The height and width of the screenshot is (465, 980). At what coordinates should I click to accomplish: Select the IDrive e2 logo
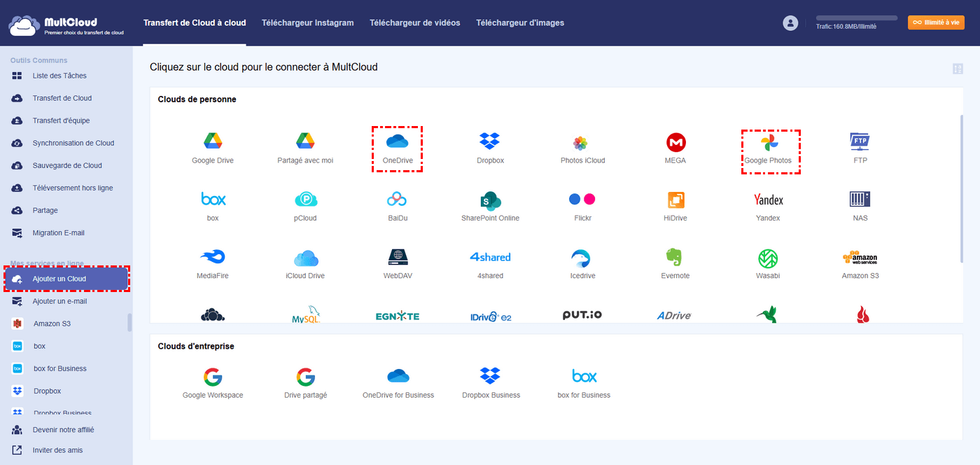[x=490, y=317]
